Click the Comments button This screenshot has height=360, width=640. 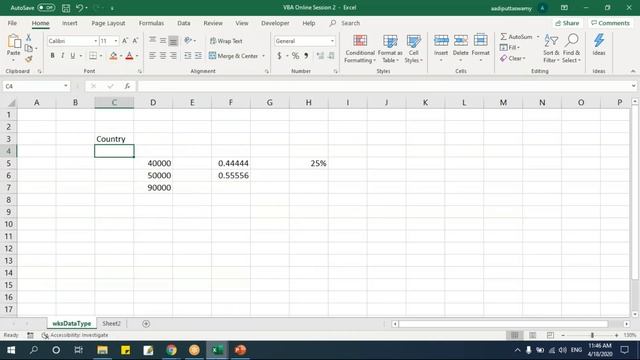[611, 23]
